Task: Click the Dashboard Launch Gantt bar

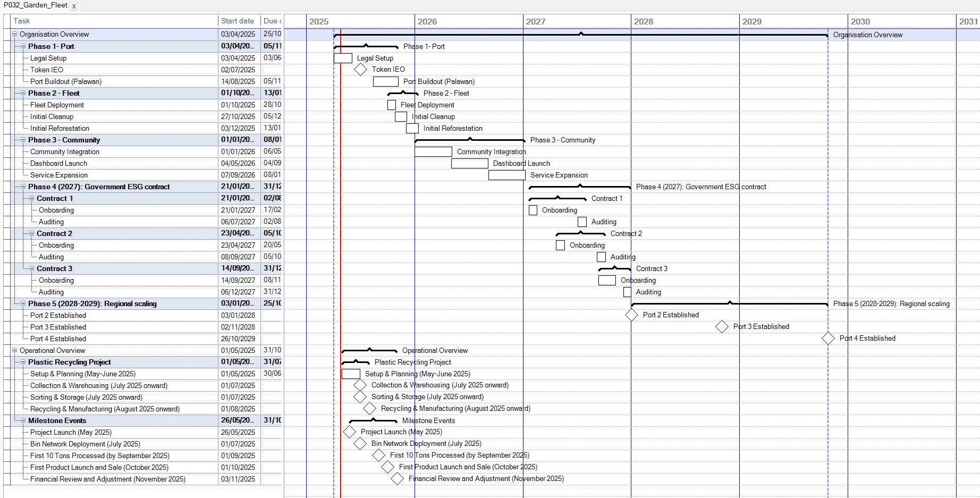Action: coord(469,164)
